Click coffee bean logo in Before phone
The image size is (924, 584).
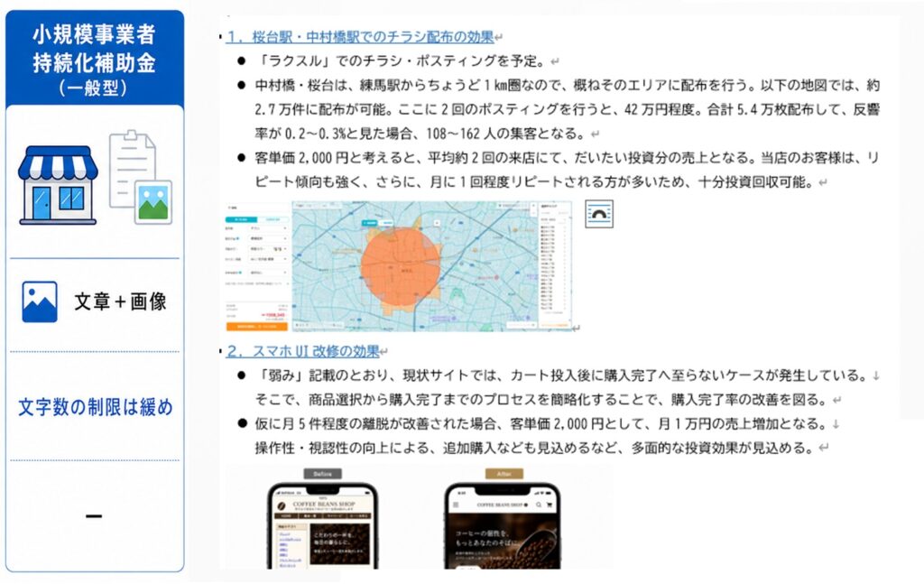tap(282, 505)
